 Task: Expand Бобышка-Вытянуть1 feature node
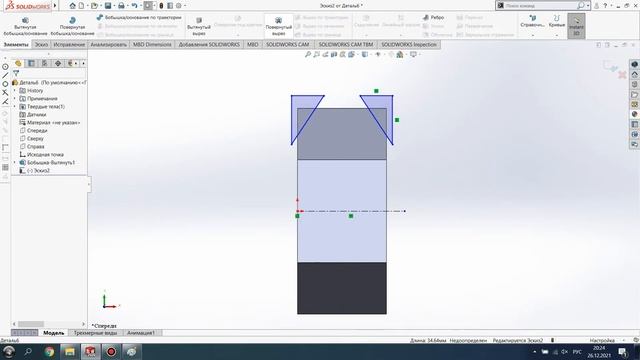pos(15,162)
